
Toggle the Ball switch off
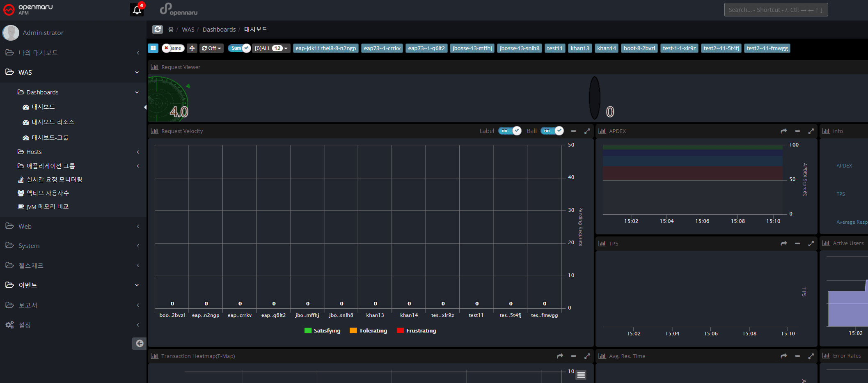(552, 131)
